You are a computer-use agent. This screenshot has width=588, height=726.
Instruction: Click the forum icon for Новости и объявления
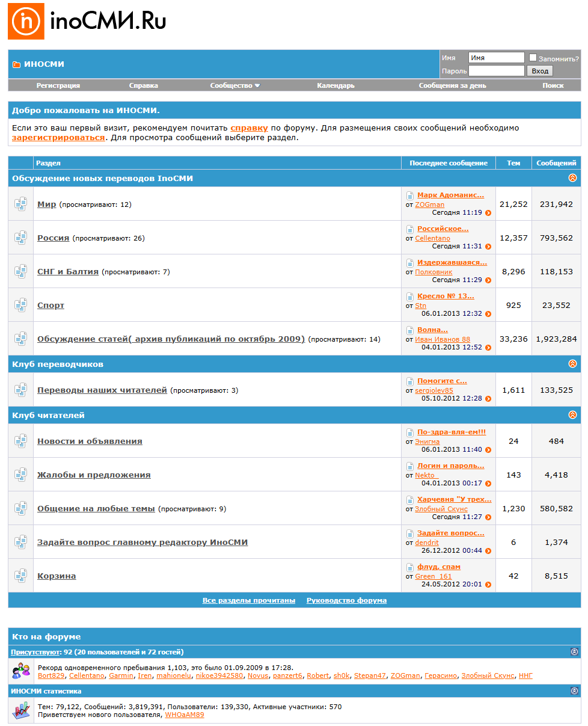(21, 441)
